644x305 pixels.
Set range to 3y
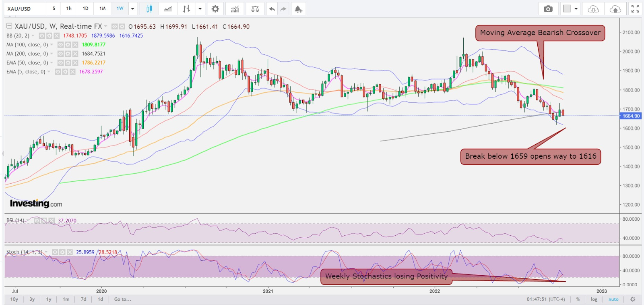[32, 299]
